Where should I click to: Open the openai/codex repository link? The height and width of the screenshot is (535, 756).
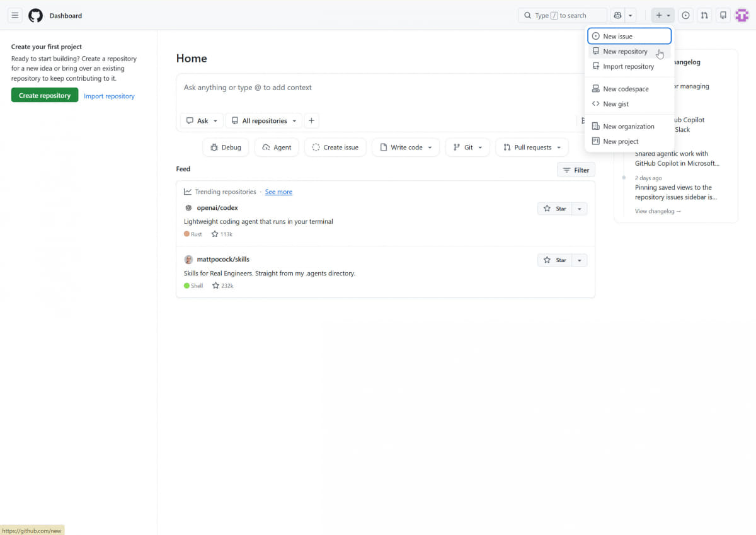coord(217,208)
